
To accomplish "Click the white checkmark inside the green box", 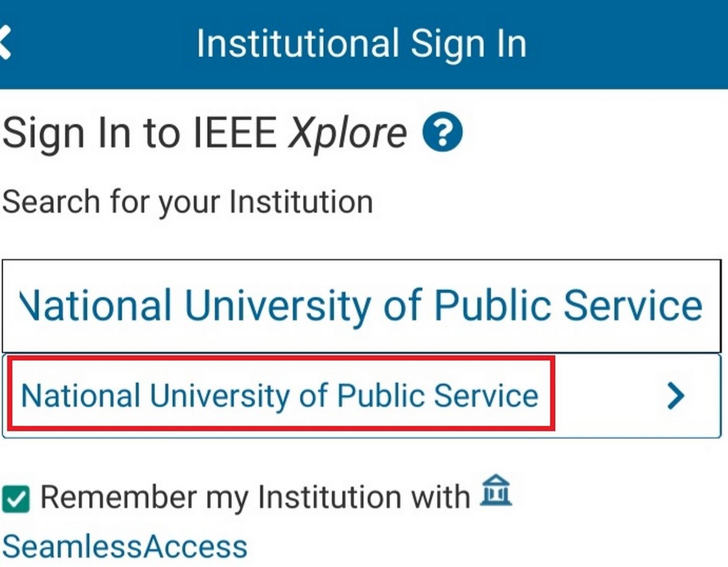I will (16, 498).
